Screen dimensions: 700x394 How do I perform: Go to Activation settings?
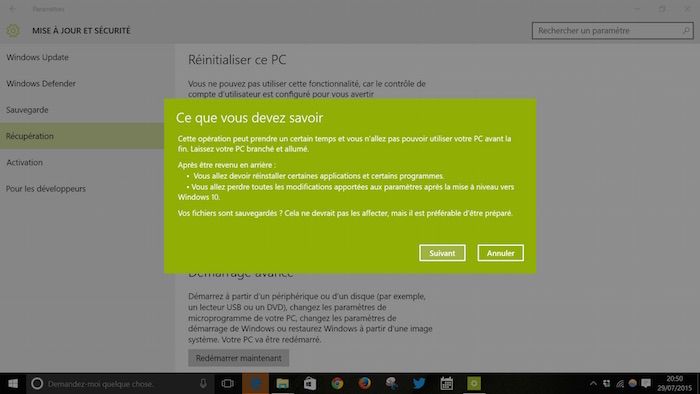(x=25, y=162)
